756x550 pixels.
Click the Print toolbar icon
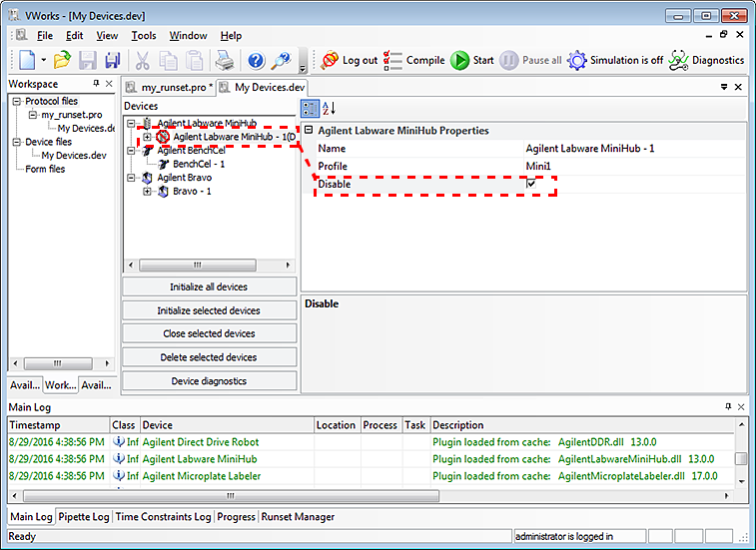[x=224, y=61]
